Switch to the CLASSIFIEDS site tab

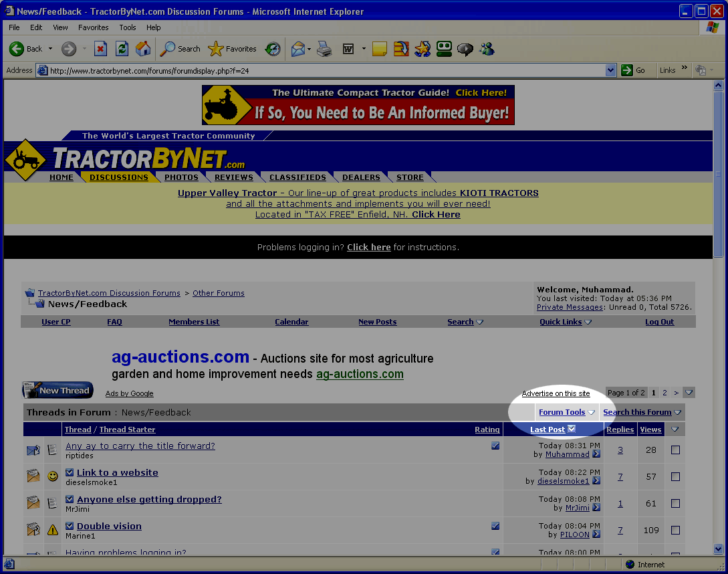tap(297, 177)
